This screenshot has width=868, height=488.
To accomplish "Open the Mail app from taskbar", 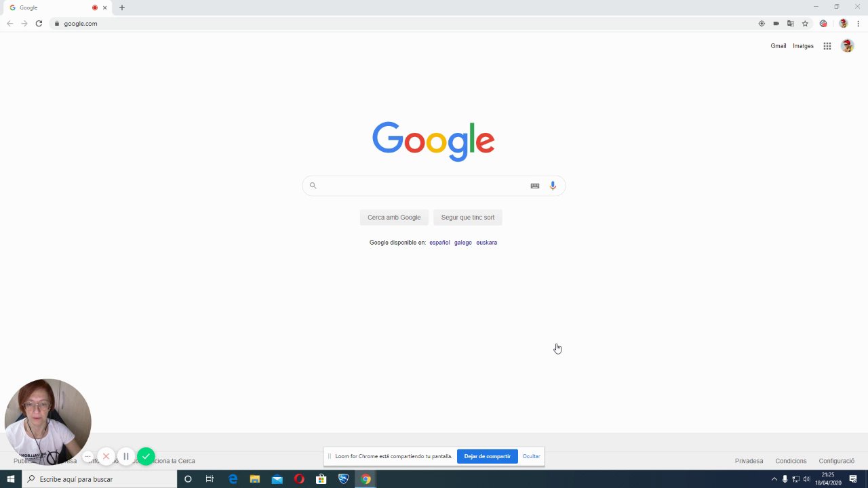I will [277, 479].
